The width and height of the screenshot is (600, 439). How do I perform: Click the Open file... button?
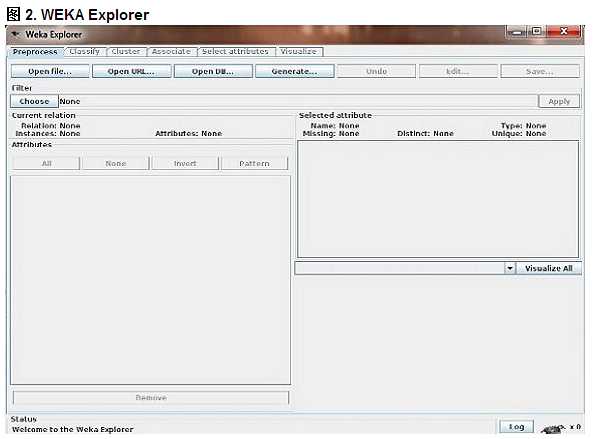click(50, 71)
